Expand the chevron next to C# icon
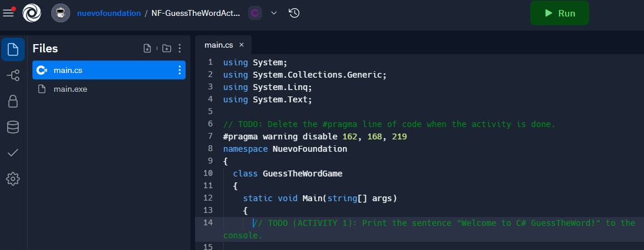This screenshot has height=250, width=644. 274,13
